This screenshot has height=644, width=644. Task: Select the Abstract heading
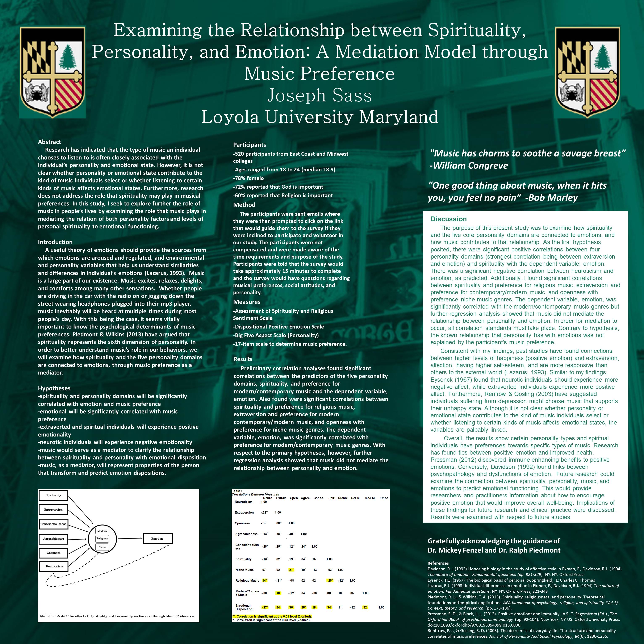coord(49,142)
